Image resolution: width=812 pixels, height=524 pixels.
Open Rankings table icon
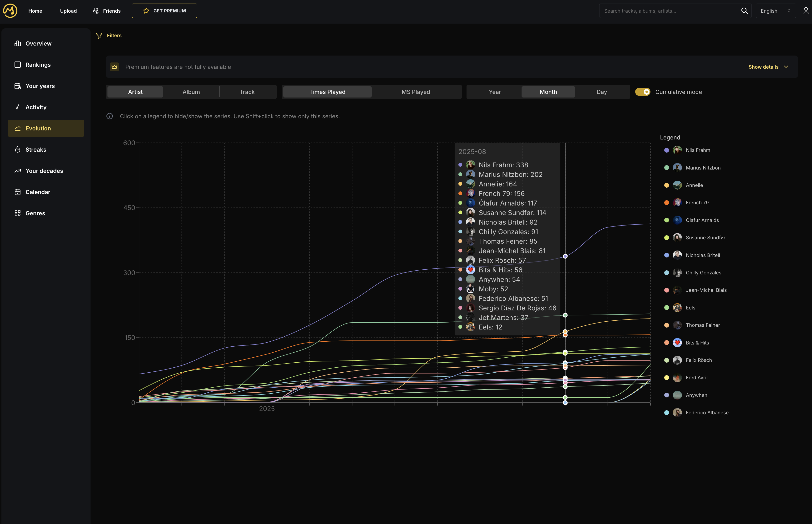click(x=18, y=65)
